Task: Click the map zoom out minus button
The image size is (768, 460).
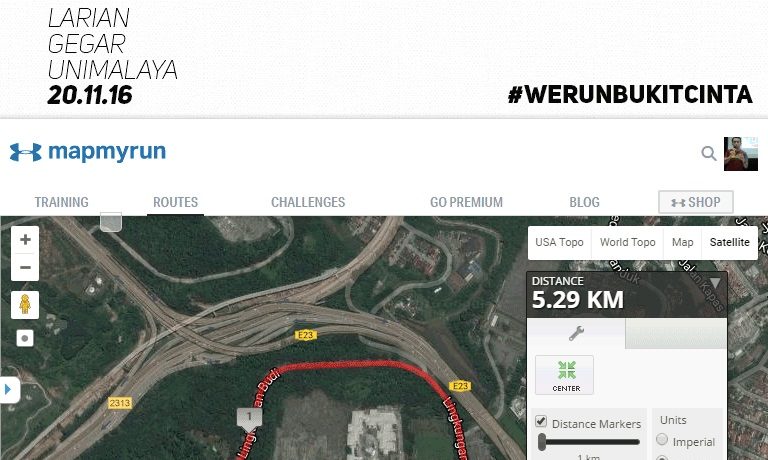Action: pyautogui.click(x=25, y=267)
